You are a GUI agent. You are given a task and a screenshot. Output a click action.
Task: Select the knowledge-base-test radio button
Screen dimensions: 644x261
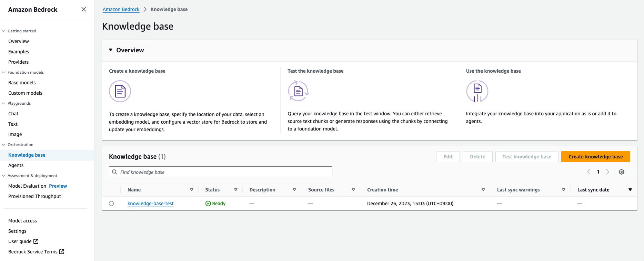tap(111, 203)
